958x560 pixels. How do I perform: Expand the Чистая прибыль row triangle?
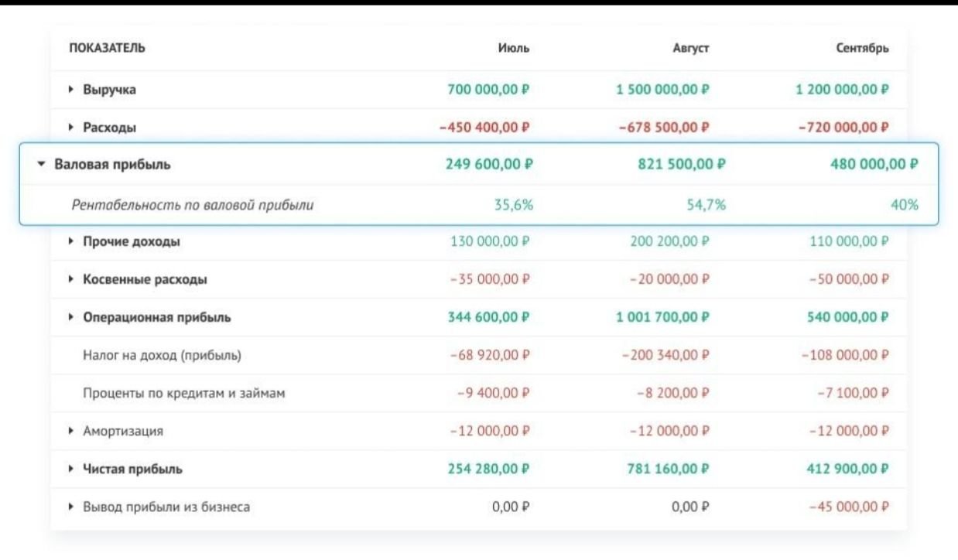click(72, 469)
